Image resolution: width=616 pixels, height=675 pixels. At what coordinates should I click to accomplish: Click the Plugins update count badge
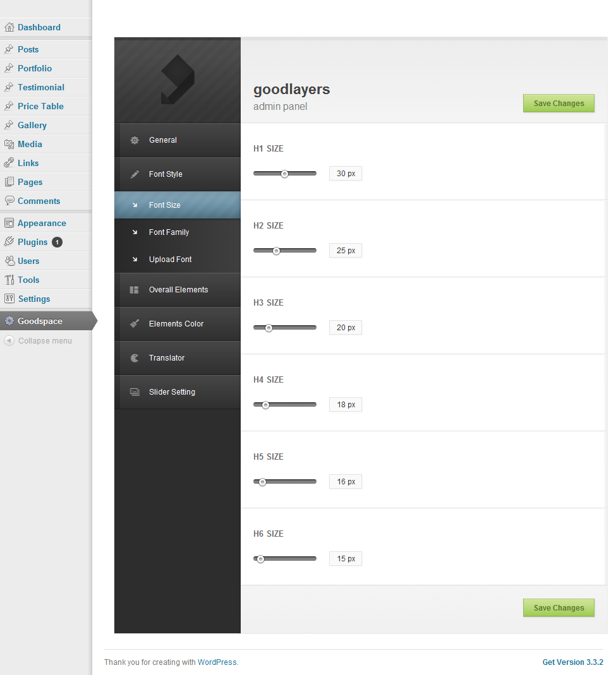57,242
